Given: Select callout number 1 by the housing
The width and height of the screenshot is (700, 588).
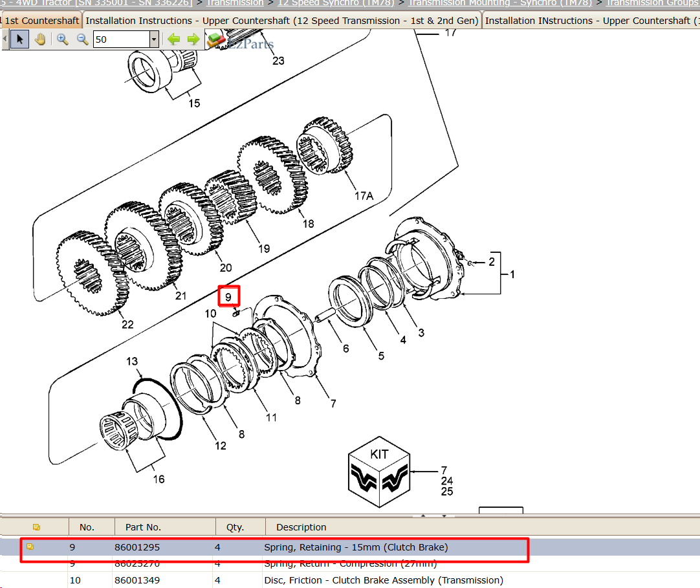Looking at the screenshot, I should [x=512, y=274].
